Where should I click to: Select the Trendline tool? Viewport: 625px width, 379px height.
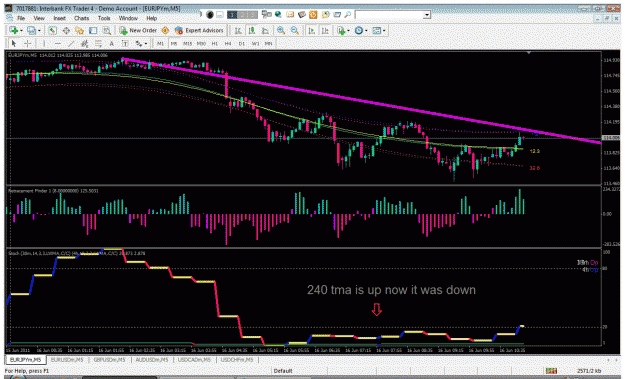tap(71, 43)
